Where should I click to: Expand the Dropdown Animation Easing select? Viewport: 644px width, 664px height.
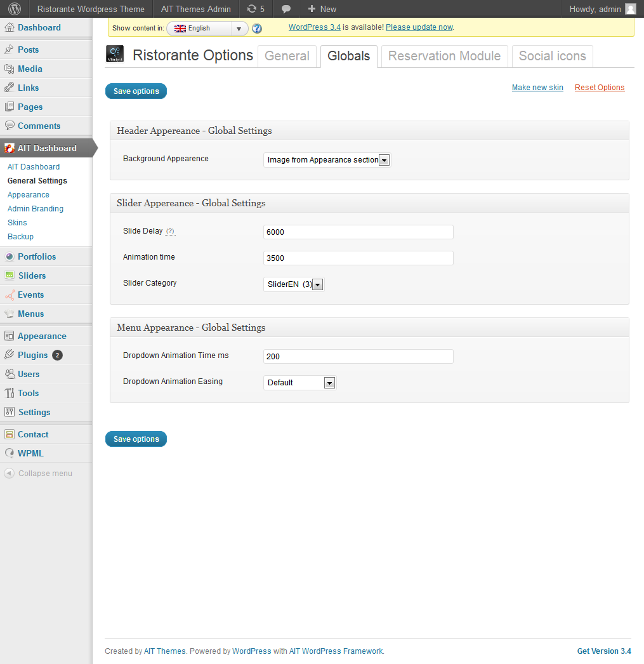[299, 383]
